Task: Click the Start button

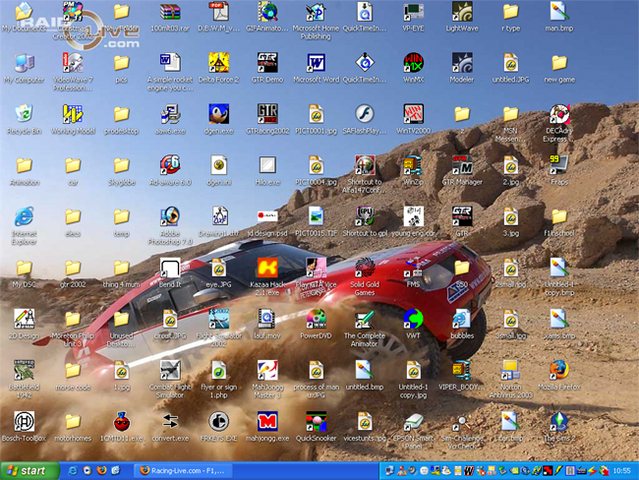Action: (29, 471)
